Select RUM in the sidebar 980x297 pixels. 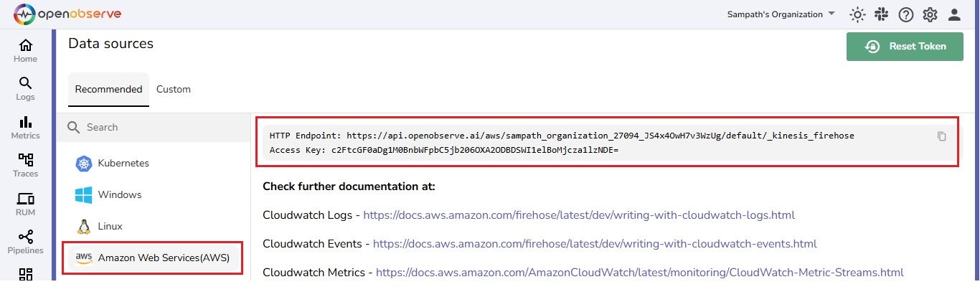click(25, 204)
